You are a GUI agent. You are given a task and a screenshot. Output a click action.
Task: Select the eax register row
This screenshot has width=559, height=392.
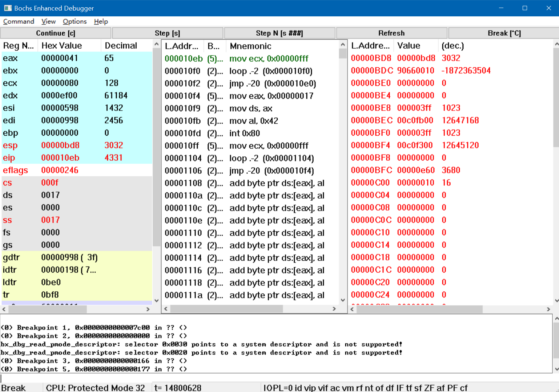(77, 58)
